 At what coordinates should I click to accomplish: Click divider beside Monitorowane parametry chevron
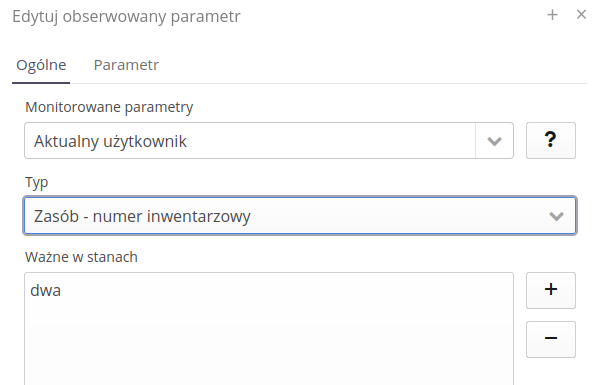475,141
